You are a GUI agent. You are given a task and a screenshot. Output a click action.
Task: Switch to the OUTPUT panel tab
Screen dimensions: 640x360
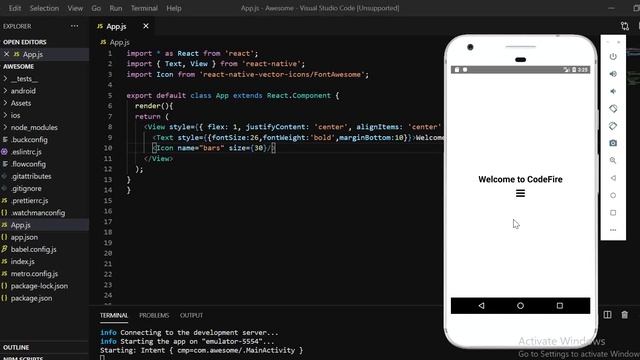(191, 316)
